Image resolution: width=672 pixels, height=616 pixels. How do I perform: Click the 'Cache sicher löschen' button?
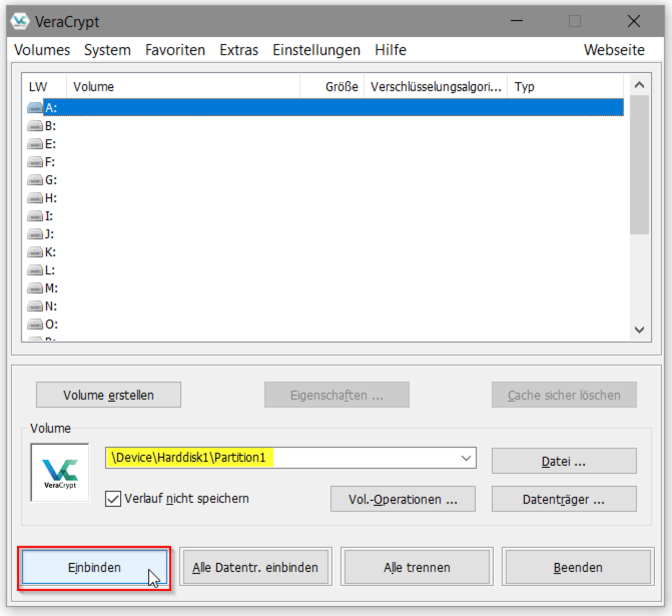pyautogui.click(x=564, y=395)
